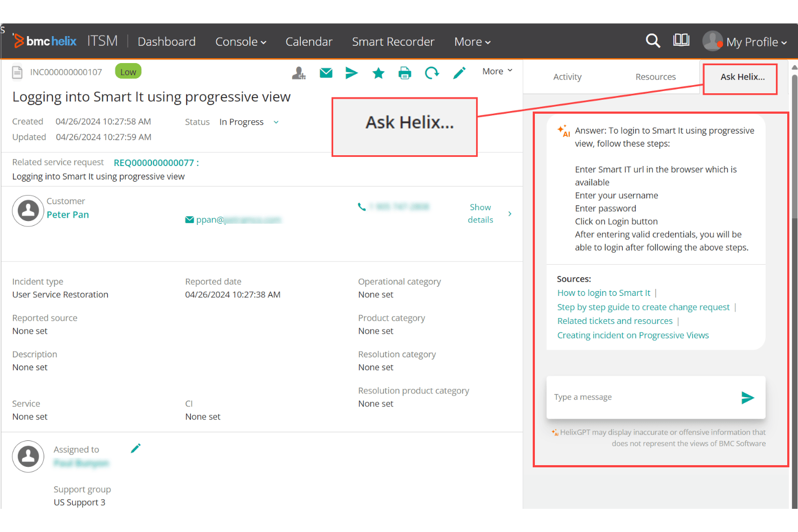Open source How to login to Smart It

click(604, 293)
